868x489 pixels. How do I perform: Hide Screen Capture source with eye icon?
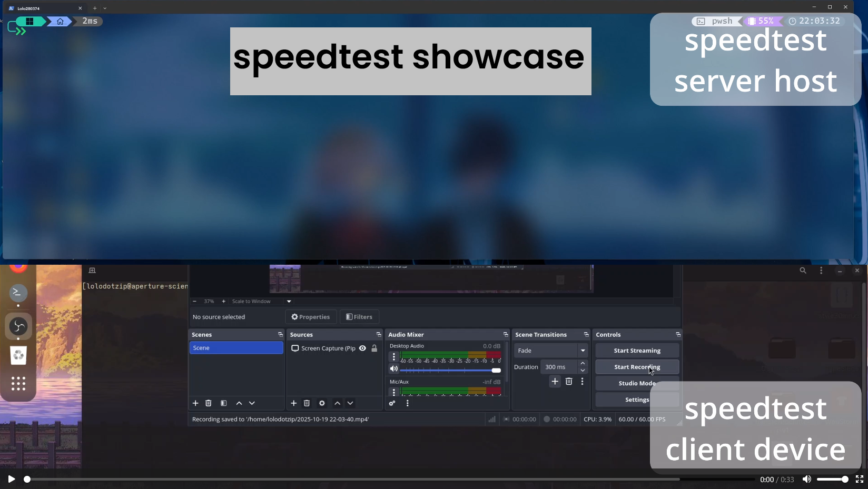362,348
